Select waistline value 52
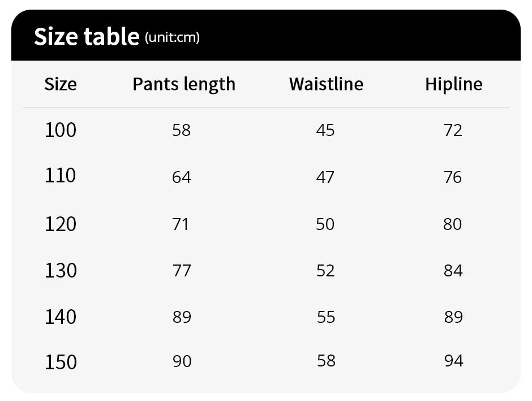Screen dimensions: 532x401 (325, 271)
